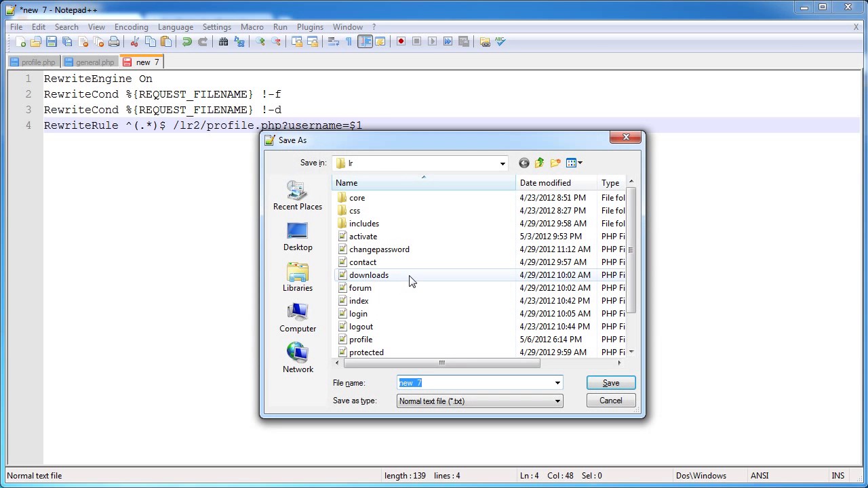Click the Zoom In magnifier icon
This screenshot has width=868, height=488.
tap(260, 42)
